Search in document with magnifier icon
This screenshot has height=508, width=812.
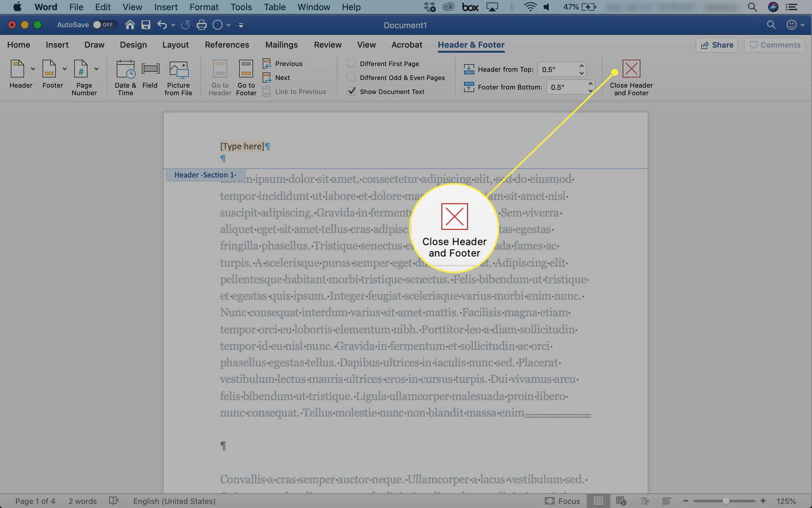coord(771,25)
